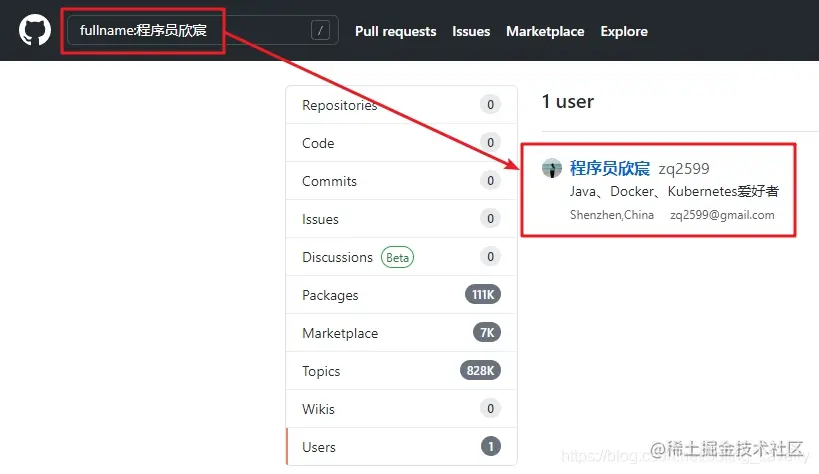Click the 0 count badge beside Repositories
The height and width of the screenshot is (474, 819).
(x=490, y=105)
